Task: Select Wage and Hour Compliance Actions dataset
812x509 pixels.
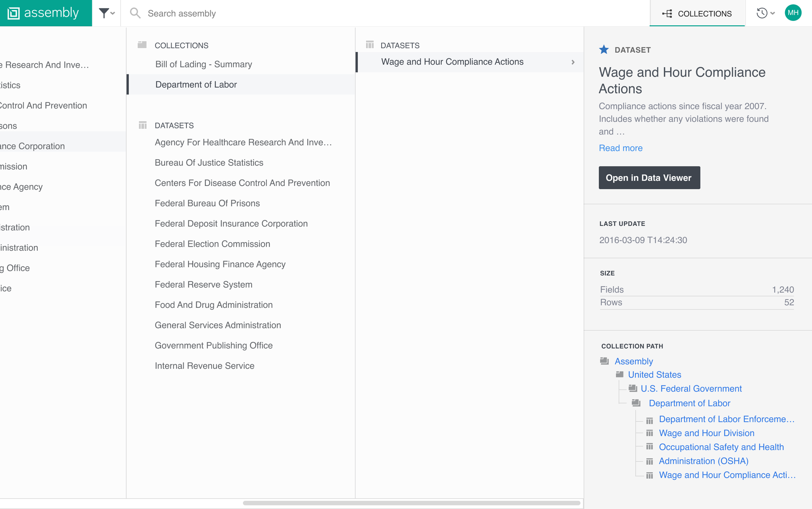Action: [469, 62]
